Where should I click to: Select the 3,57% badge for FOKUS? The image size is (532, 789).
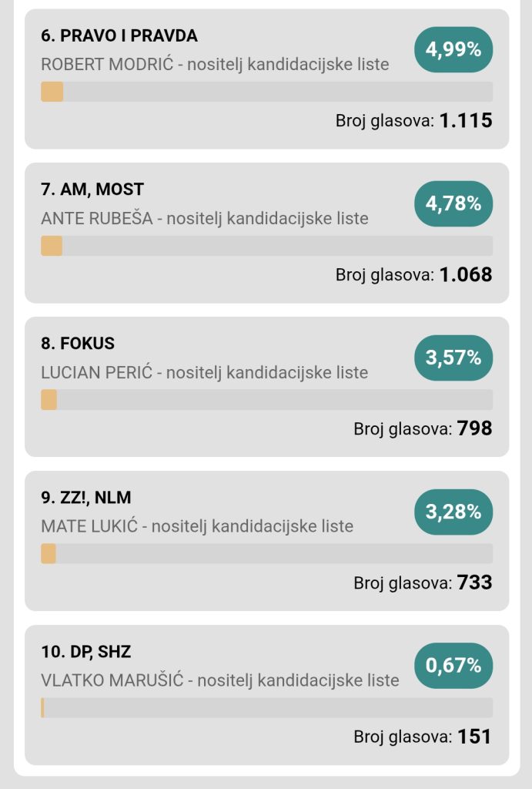tap(453, 358)
